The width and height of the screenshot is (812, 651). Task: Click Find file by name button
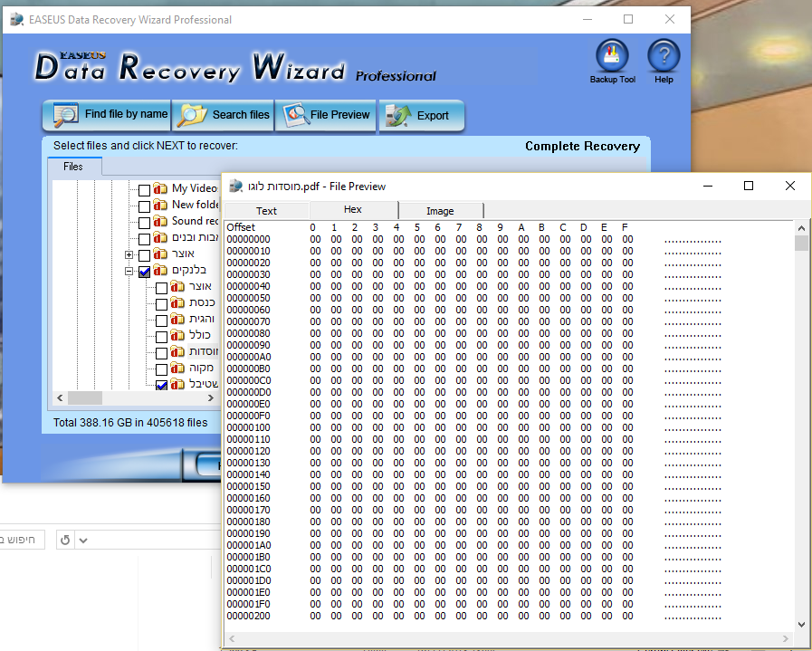pos(107,115)
